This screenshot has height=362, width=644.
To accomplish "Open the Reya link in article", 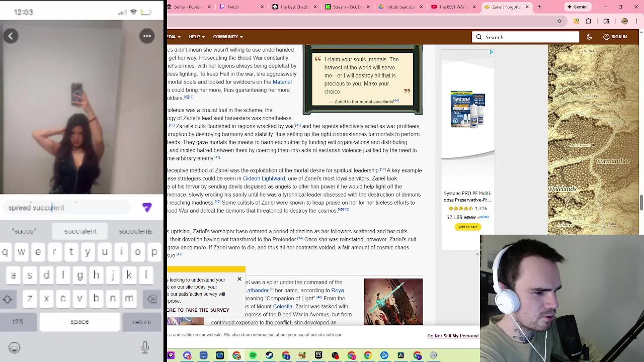I will click(338, 290).
